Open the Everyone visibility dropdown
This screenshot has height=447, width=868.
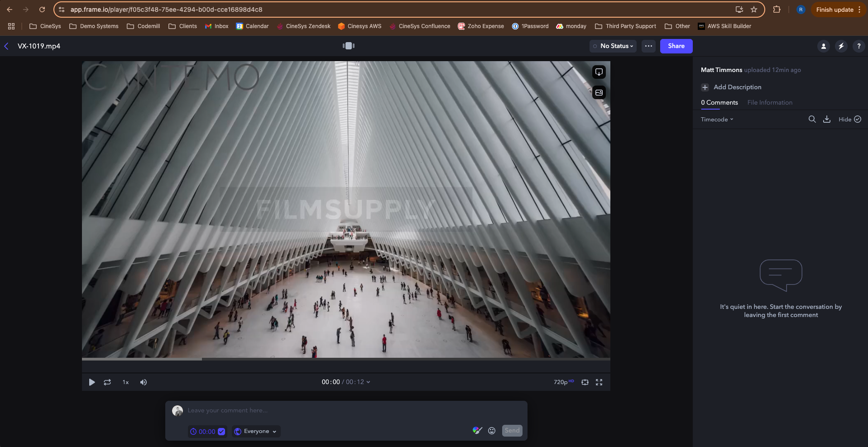tap(256, 432)
